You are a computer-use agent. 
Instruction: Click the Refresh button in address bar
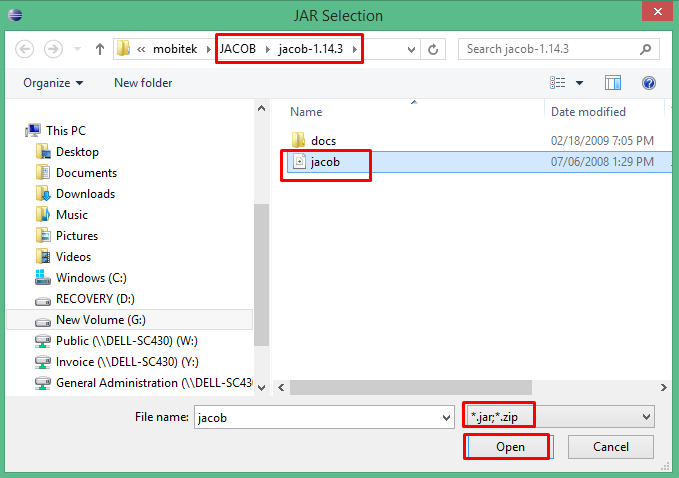click(x=433, y=49)
